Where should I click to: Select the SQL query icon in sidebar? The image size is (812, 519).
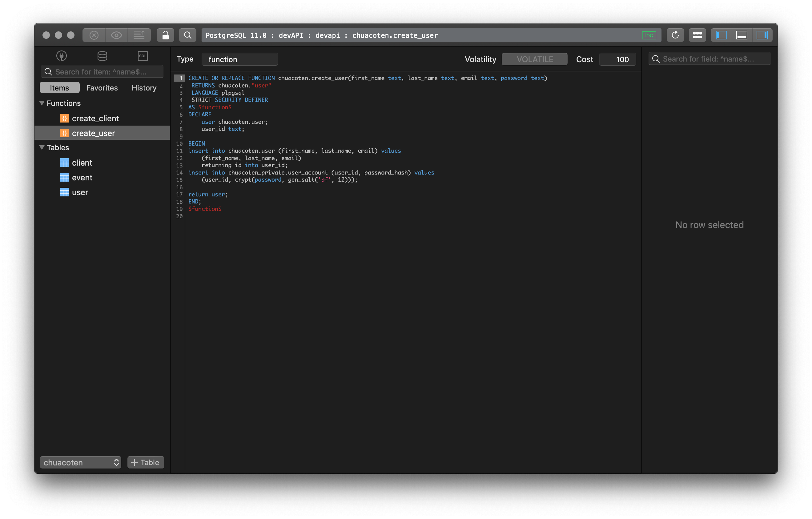pos(143,56)
